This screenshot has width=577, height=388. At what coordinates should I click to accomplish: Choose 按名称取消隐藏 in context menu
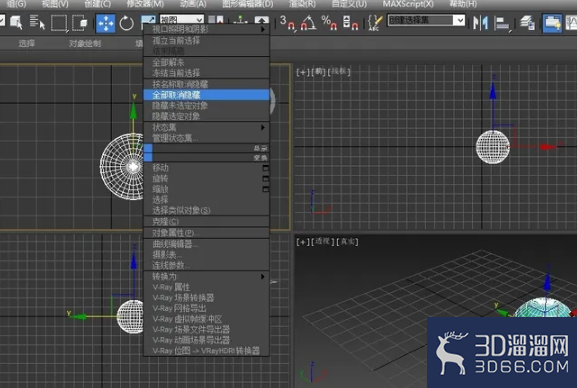pyautogui.click(x=206, y=84)
